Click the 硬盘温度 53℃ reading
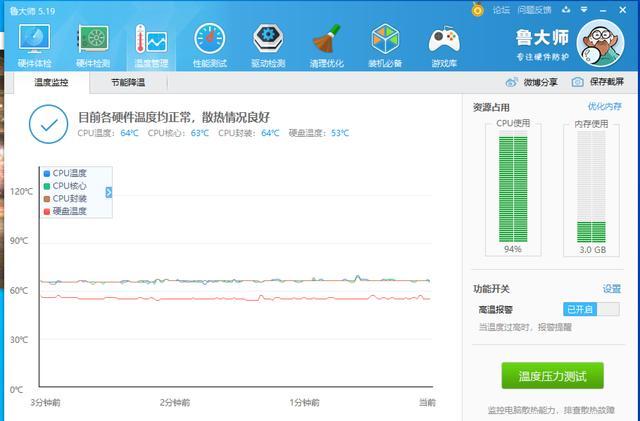640x421 pixels. (319, 133)
